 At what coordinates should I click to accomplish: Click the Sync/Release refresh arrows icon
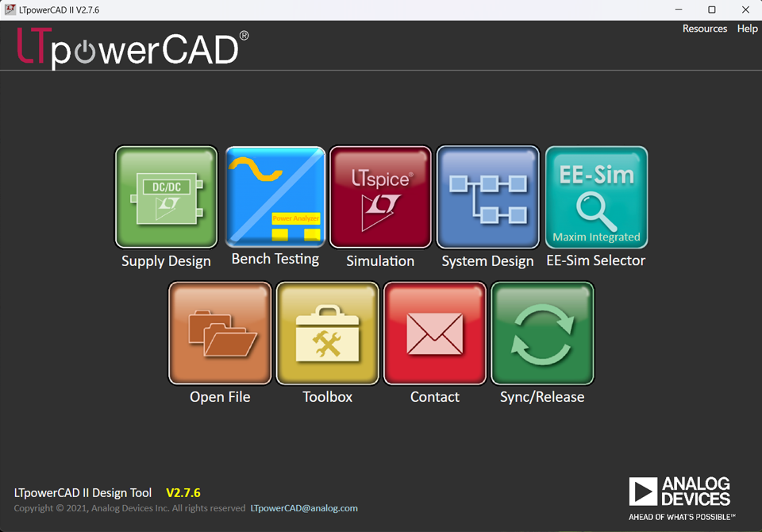542,333
